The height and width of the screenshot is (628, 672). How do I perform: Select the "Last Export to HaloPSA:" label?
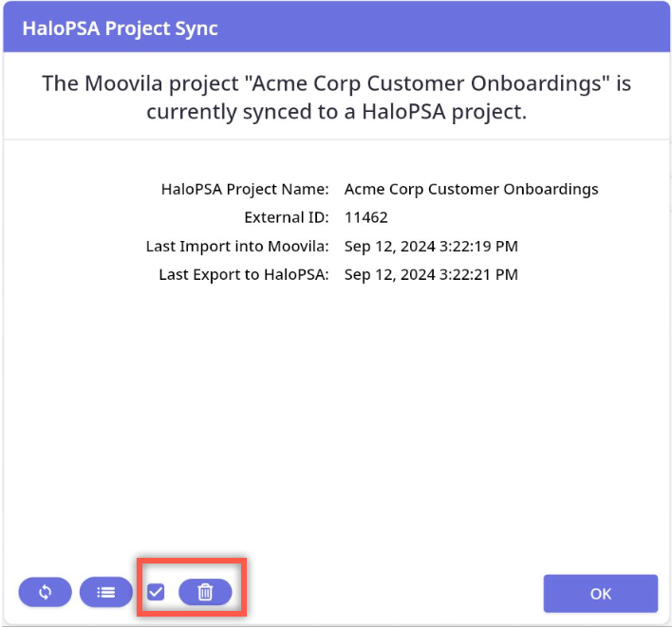(x=243, y=275)
